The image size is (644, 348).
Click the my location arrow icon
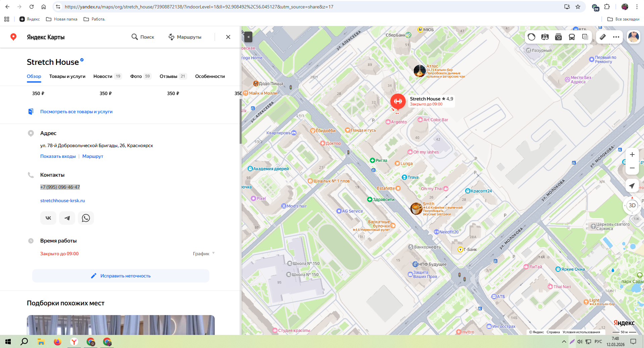tap(632, 186)
